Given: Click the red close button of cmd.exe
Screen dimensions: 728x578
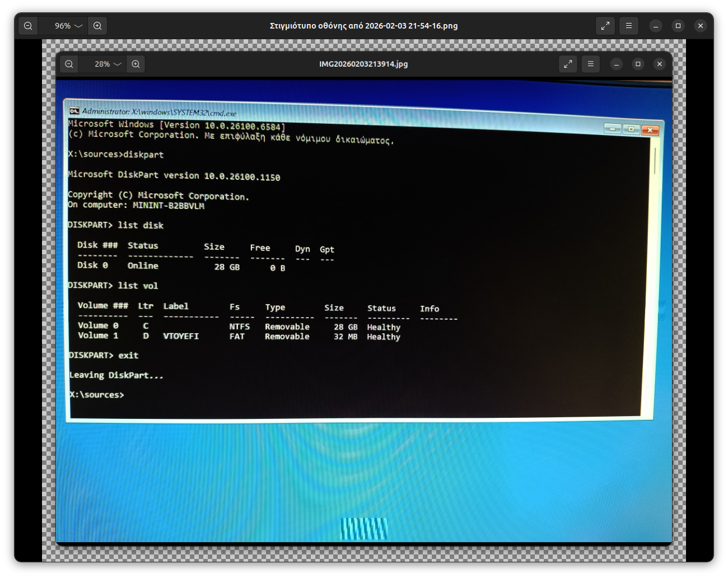Looking at the screenshot, I should (x=650, y=130).
